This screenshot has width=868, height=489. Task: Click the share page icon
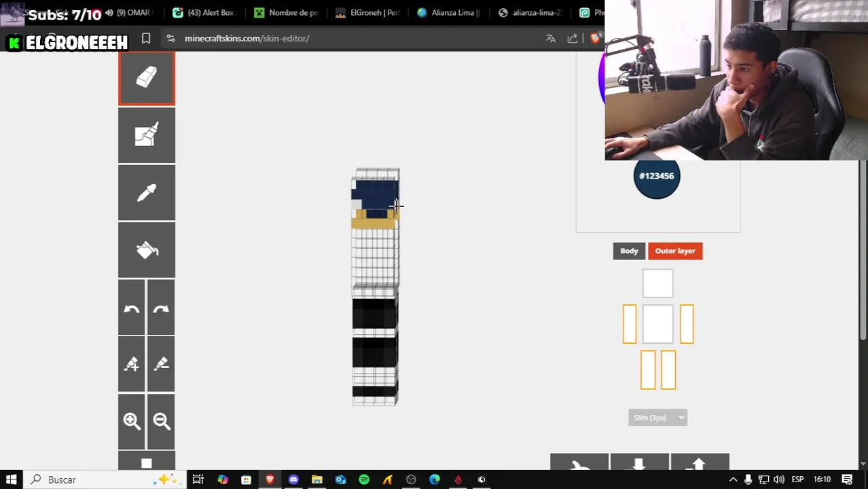(573, 39)
